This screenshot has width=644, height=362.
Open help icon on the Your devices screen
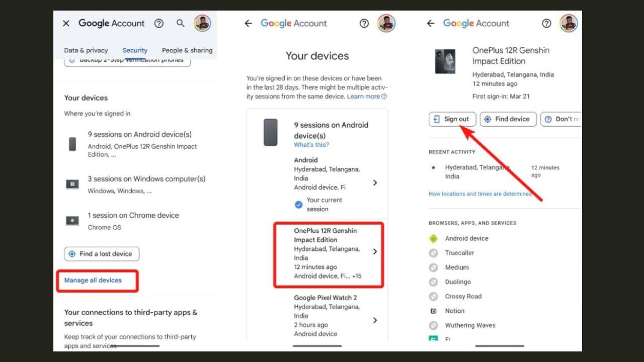click(x=364, y=23)
